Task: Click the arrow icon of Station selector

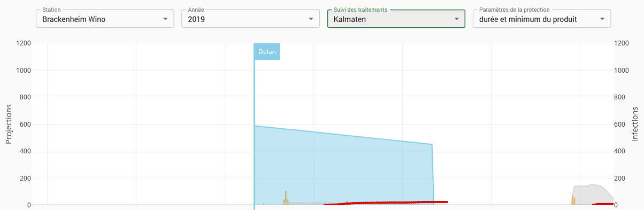Action: pos(165,19)
